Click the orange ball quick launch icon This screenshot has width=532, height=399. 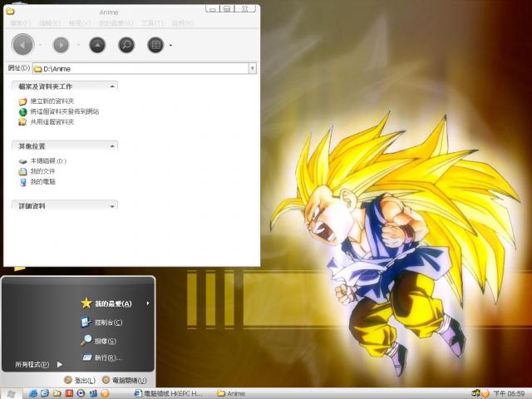(105, 393)
